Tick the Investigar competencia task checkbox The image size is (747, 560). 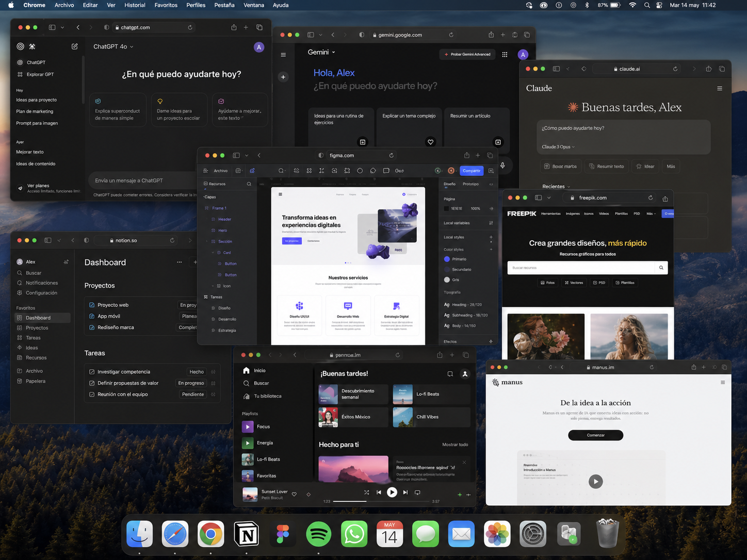(92, 372)
